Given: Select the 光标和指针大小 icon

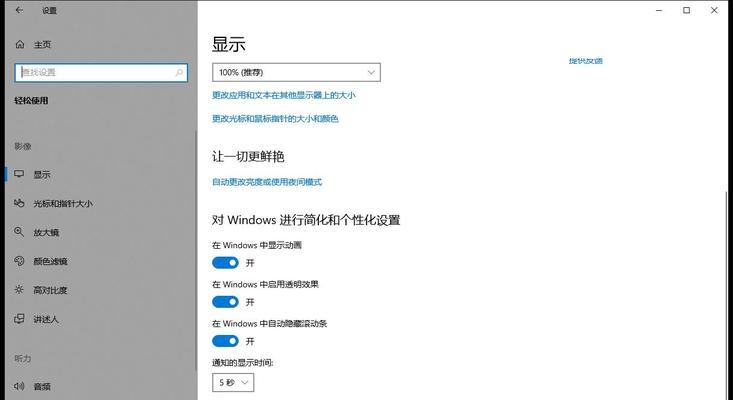Looking at the screenshot, I should (x=19, y=203).
